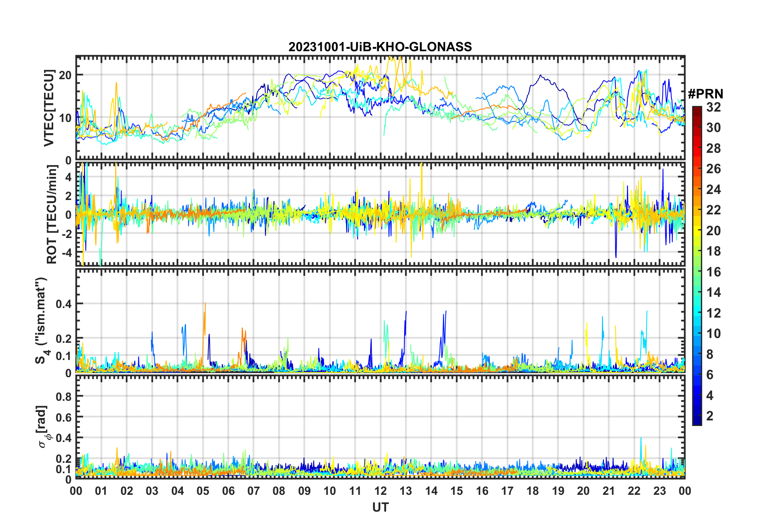Click hour label 19 on the UT axis
Image resolution: width=761 pixels, height=532 pixels.
click(x=558, y=491)
